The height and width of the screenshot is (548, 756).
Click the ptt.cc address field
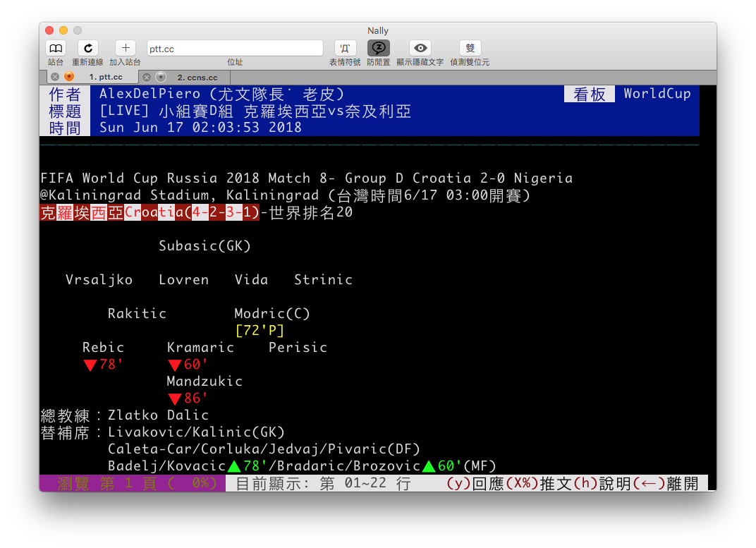point(235,49)
